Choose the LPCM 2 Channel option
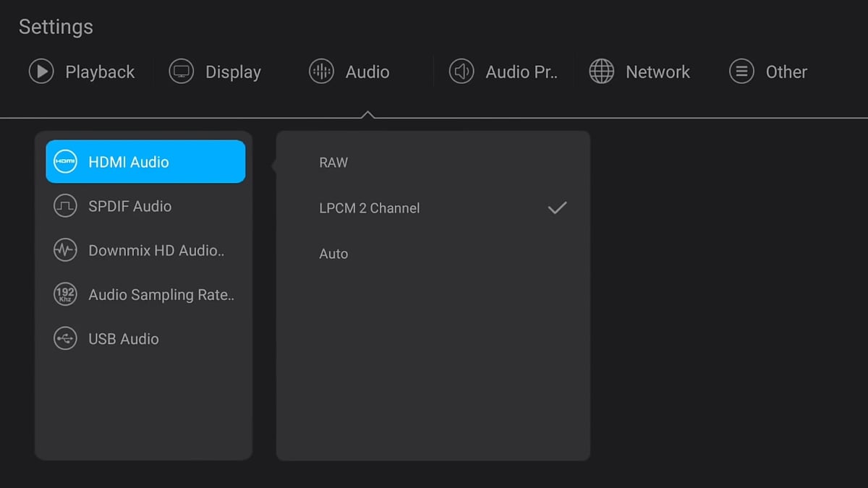Viewport: 868px width, 488px height. click(370, 208)
